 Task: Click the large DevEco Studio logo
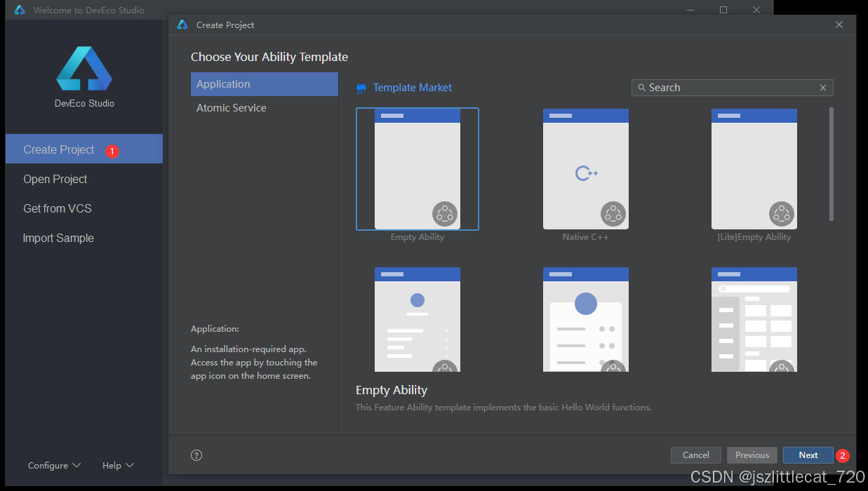click(84, 68)
